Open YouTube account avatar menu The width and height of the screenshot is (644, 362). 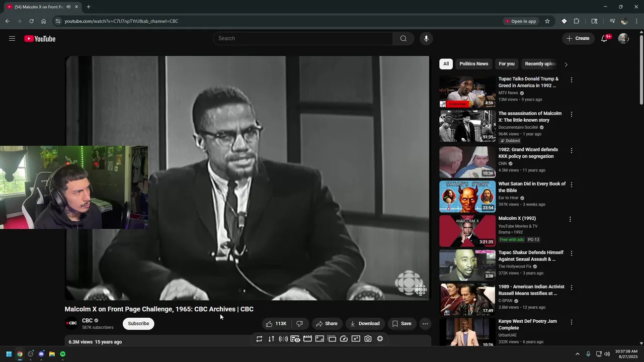coord(623,39)
